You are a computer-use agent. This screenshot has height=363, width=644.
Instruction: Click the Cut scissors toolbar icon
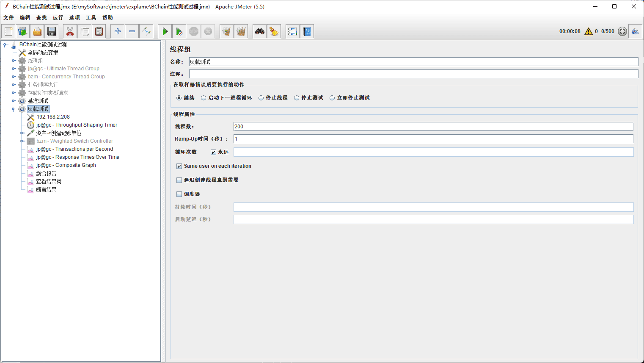tap(70, 31)
